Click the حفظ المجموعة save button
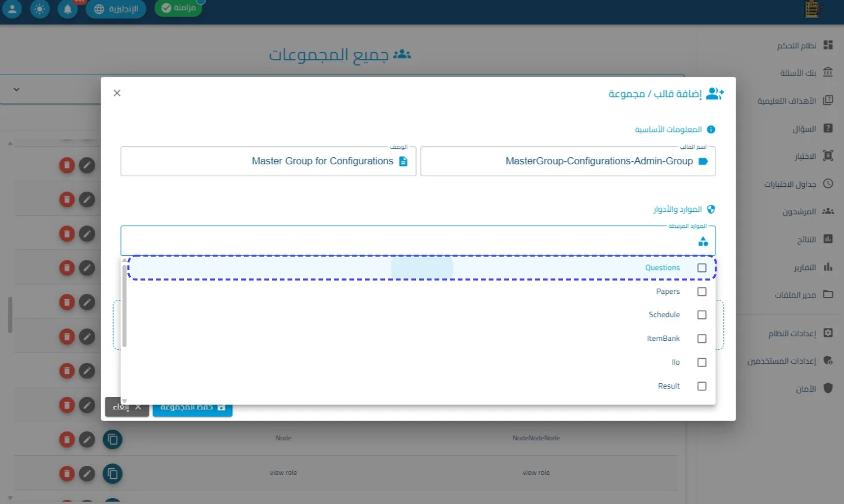Viewport: 844px width, 504px height. 192,409
